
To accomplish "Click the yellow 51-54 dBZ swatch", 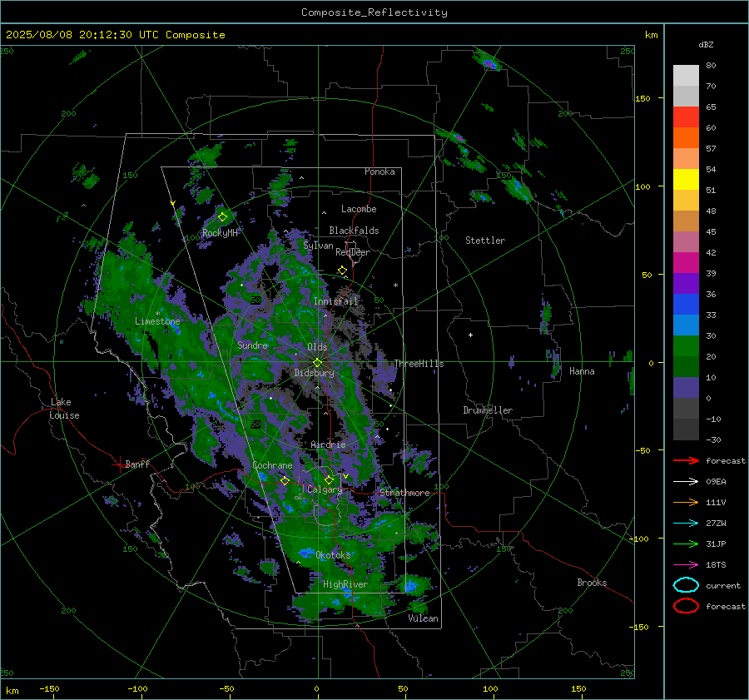I will 686,180.
